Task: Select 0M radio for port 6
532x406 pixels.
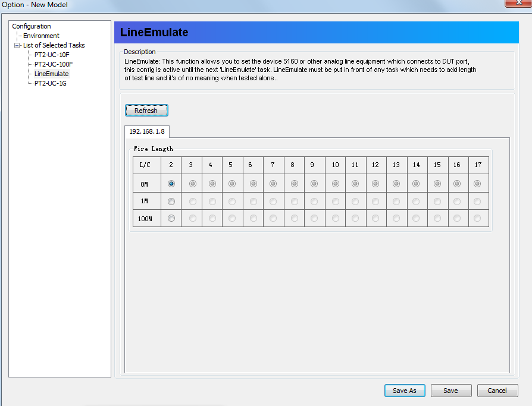Action: (x=254, y=184)
